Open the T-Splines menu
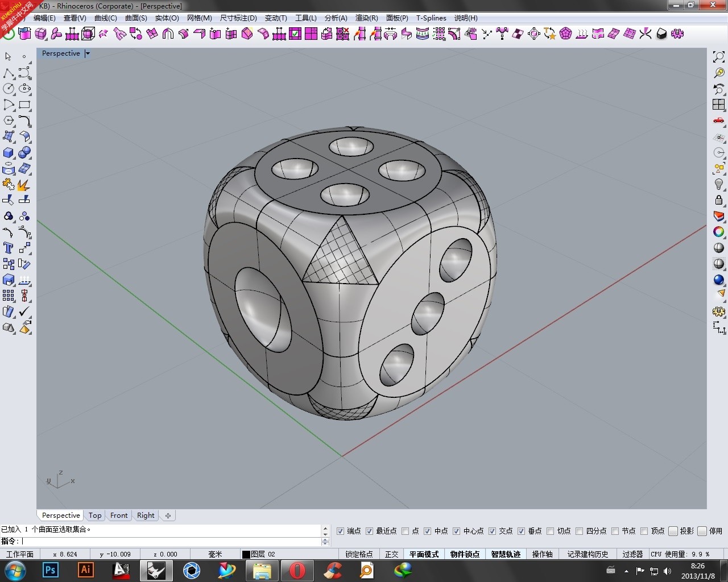Image resolution: width=728 pixels, height=582 pixels. (x=431, y=18)
